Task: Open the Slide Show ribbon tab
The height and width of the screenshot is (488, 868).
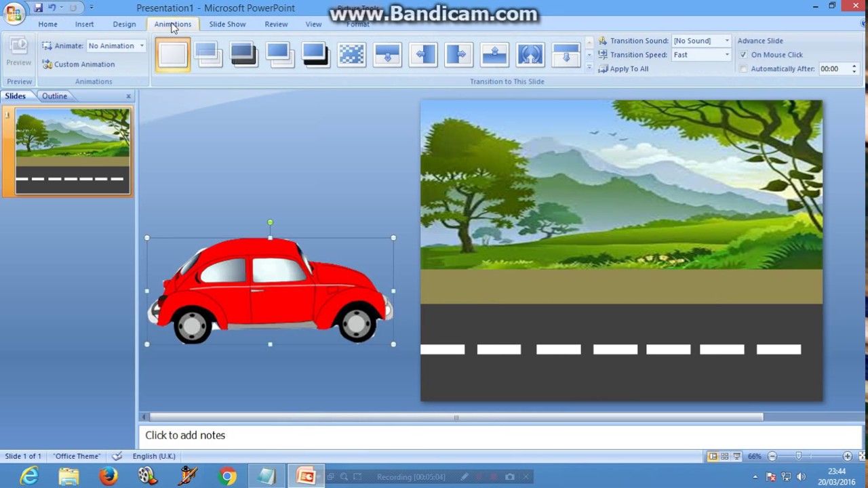Action: point(227,24)
